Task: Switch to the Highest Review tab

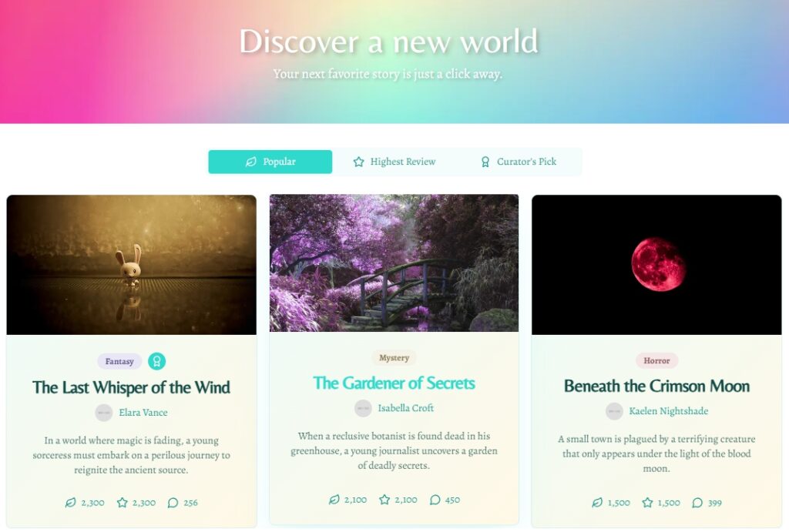Action: tap(394, 162)
